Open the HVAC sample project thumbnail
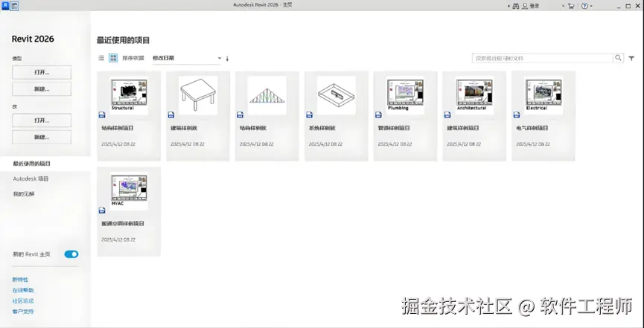 tap(129, 191)
